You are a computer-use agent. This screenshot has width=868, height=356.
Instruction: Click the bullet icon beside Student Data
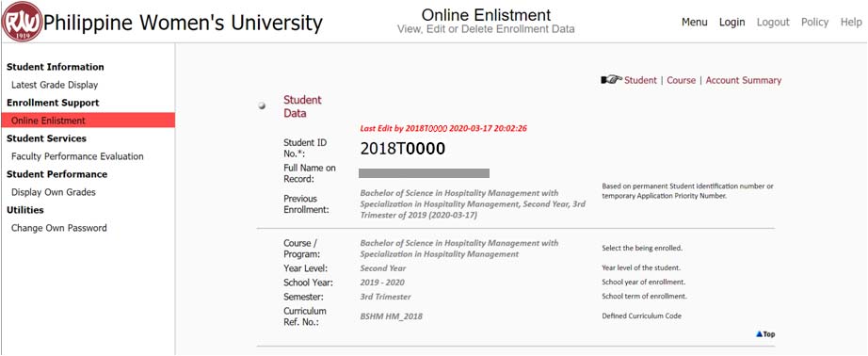[x=262, y=105]
